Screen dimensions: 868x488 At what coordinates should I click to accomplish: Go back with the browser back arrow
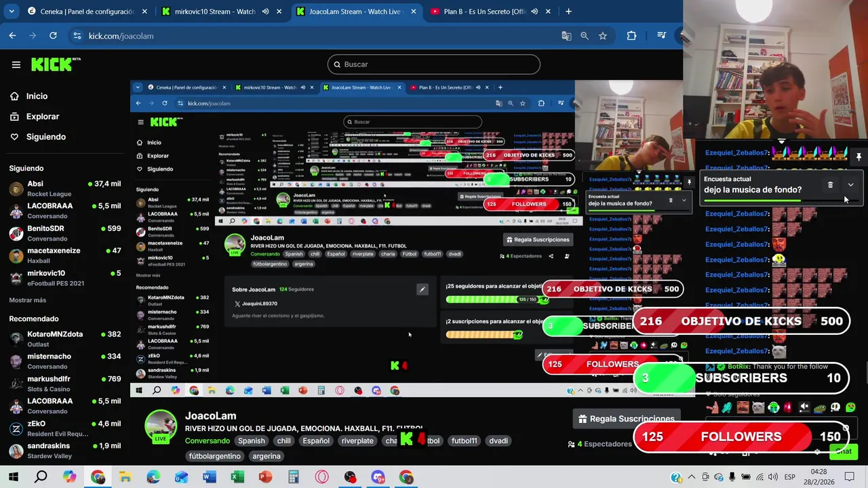coord(12,36)
